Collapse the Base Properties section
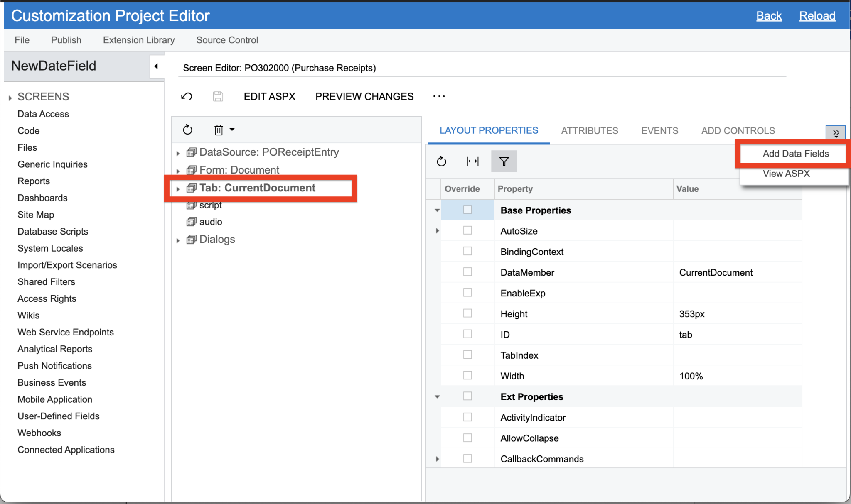The height and width of the screenshot is (504, 851). coord(437,210)
